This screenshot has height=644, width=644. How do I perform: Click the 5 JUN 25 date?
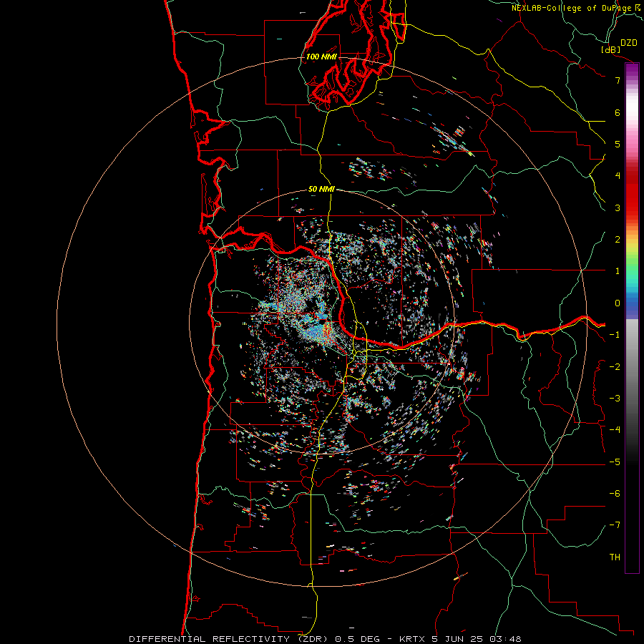(x=459, y=639)
